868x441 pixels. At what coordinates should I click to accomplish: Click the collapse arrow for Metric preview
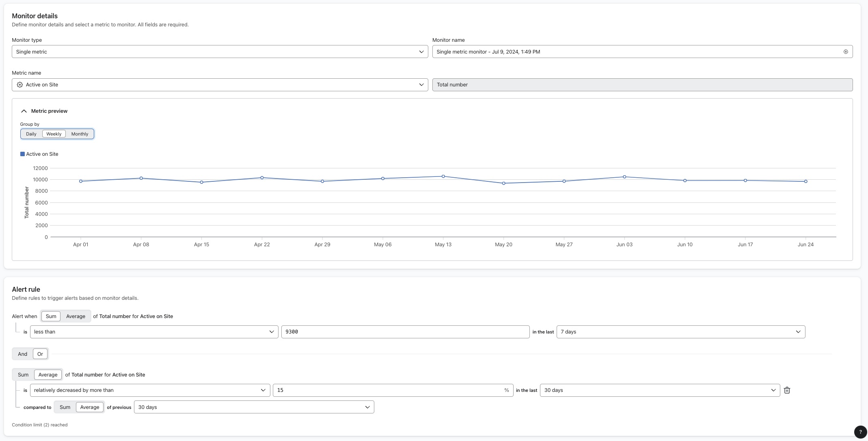(24, 112)
